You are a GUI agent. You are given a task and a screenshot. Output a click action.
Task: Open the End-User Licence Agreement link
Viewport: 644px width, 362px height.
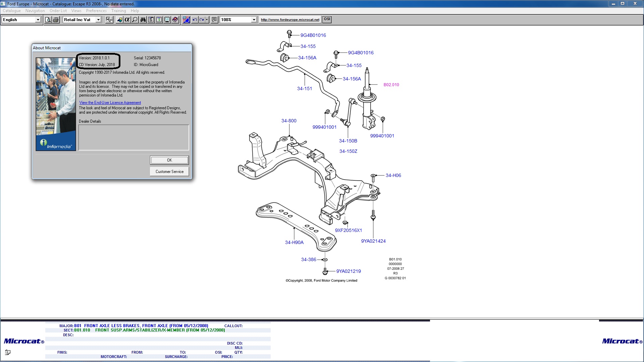[110, 103]
